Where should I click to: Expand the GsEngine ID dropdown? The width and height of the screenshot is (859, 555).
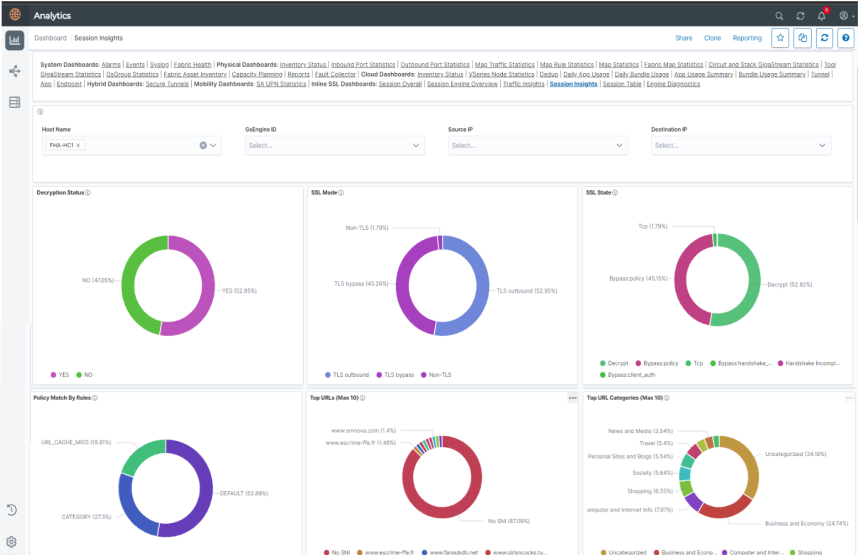click(x=334, y=146)
